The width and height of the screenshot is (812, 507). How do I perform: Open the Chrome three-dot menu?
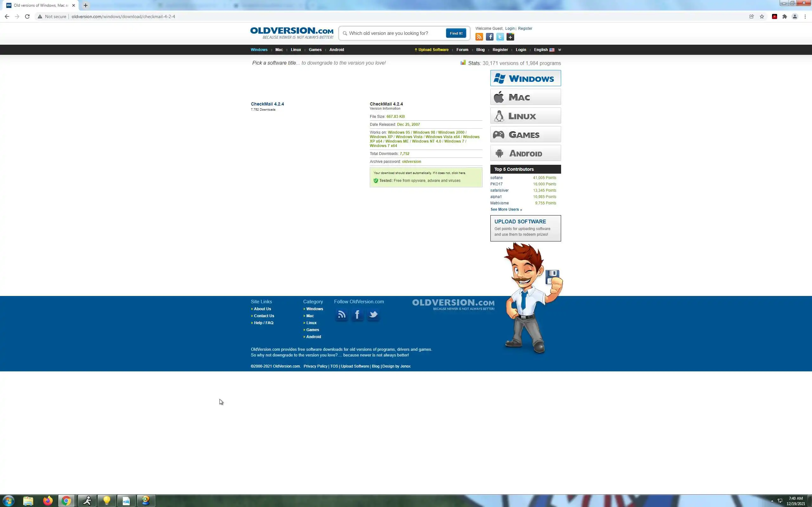tap(805, 16)
